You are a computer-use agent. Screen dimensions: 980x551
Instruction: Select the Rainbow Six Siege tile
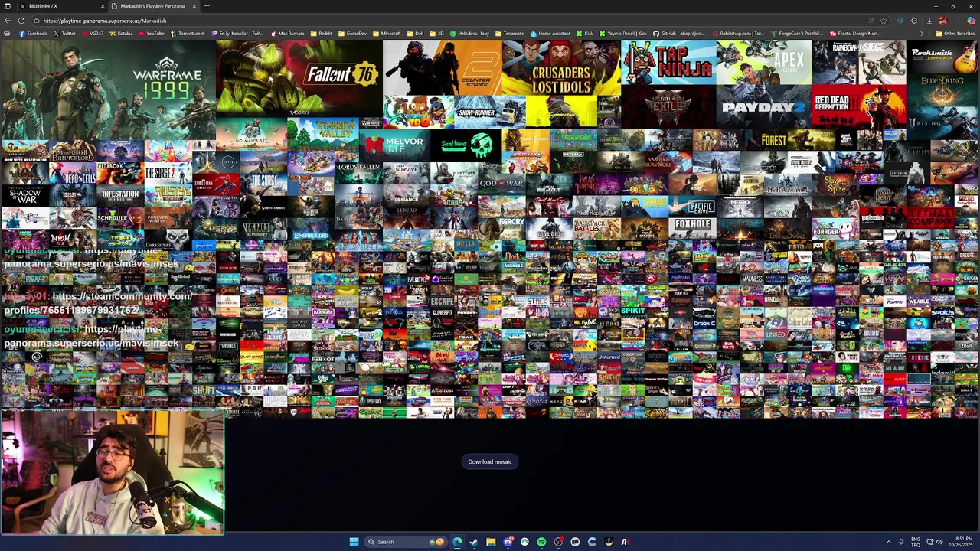(859, 63)
